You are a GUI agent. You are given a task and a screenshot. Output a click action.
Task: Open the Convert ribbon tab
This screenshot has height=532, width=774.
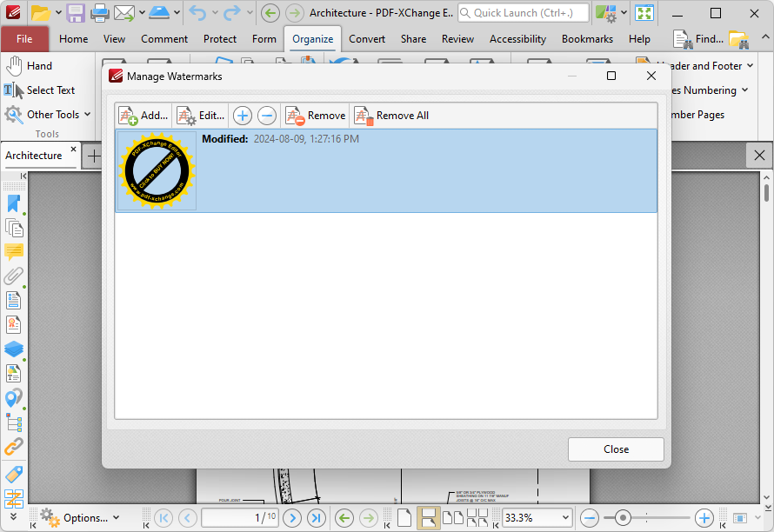tap(367, 39)
